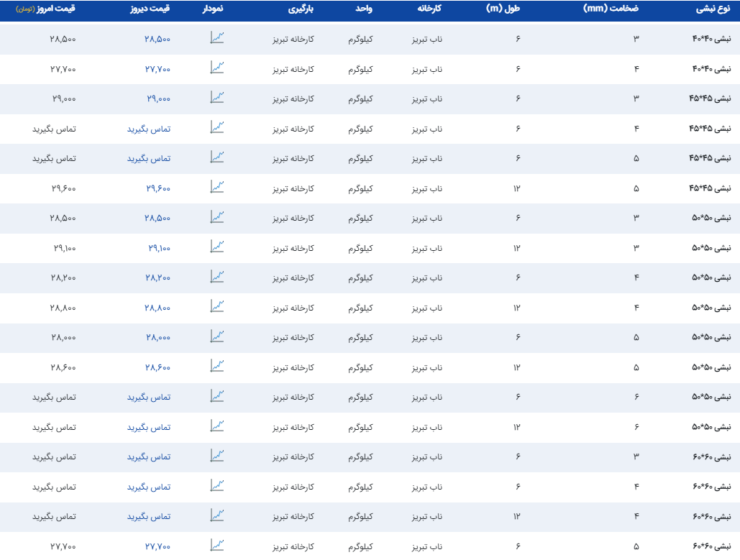740x560 pixels.
Task: Open chart icon in the 28,800 price row
Action: click(x=216, y=307)
